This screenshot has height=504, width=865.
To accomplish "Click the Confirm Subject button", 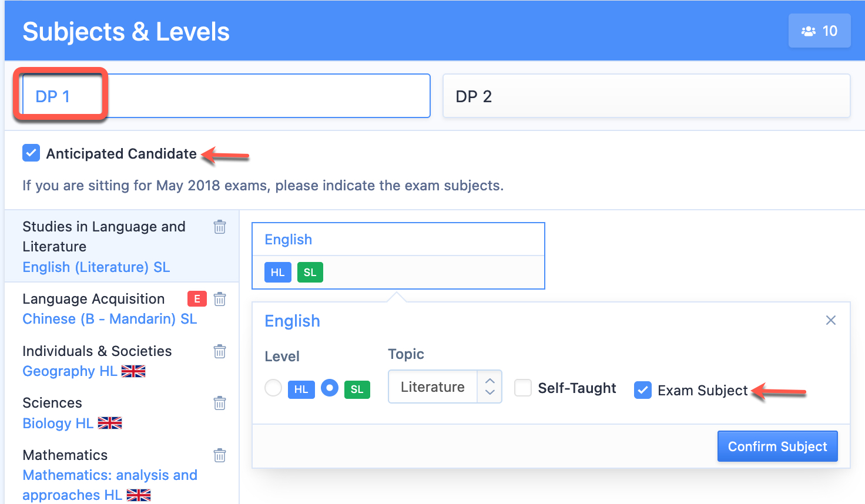I will pyautogui.click(x=777, y=446).
